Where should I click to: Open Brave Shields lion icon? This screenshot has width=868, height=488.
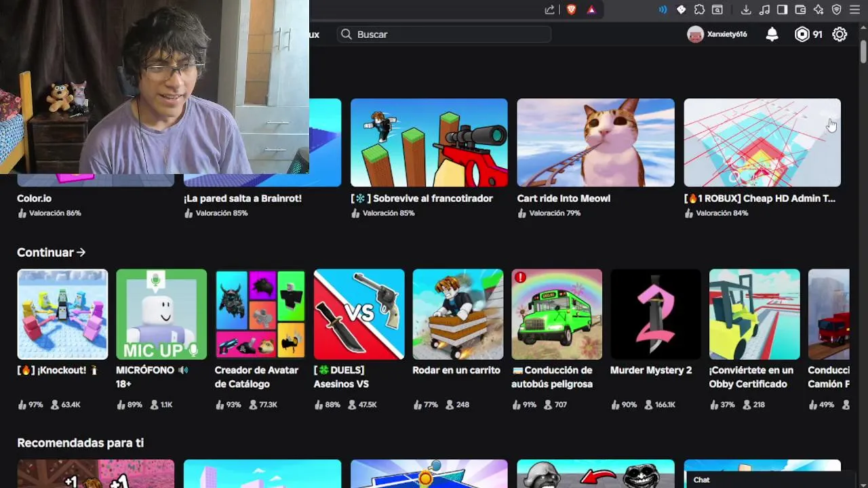[571, 9]
